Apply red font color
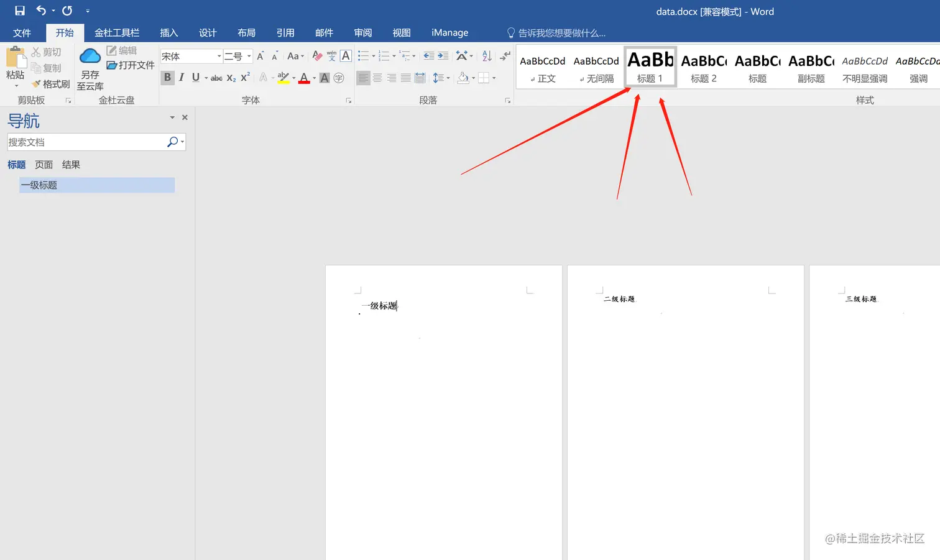The width and height of the screenshot is (940, 560). click(304, 78)
